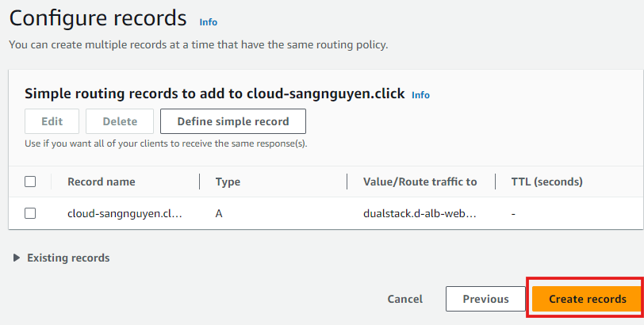The height and width of the screenshot is (325, 644).
Task: Select the cloud-sangnguyen.cl... record name cell
Action: tap(125, 213)
